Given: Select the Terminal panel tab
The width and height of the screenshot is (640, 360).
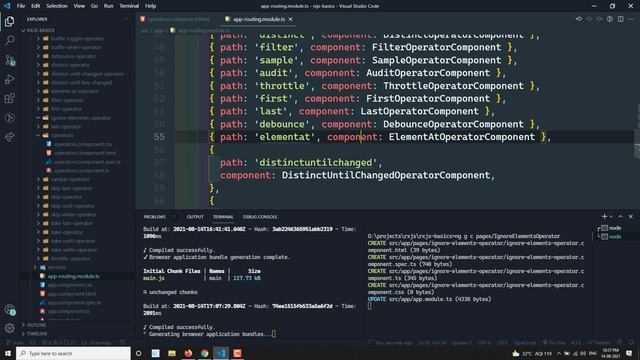Looking at the screenshot, I should click(223, 217).
